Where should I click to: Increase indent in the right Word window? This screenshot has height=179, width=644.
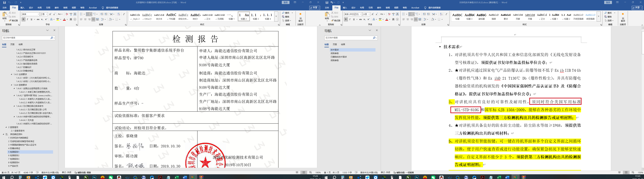coord(428,14)
